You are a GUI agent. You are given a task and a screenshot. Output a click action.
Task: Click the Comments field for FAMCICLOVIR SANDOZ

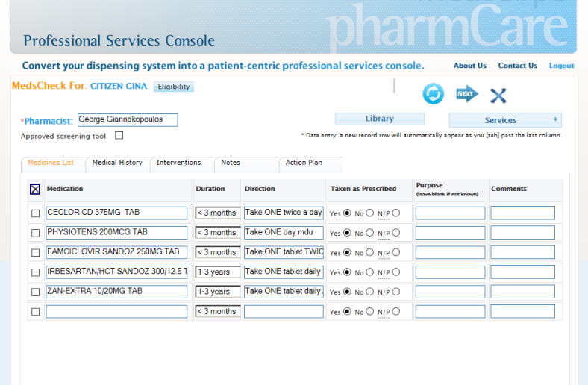pos(523,252)
